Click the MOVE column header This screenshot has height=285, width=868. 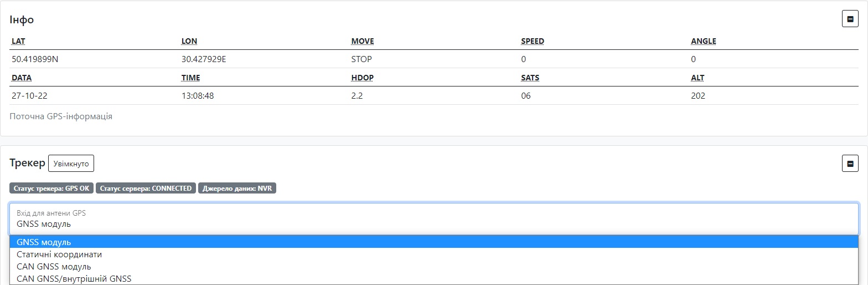tap(363, 42)
